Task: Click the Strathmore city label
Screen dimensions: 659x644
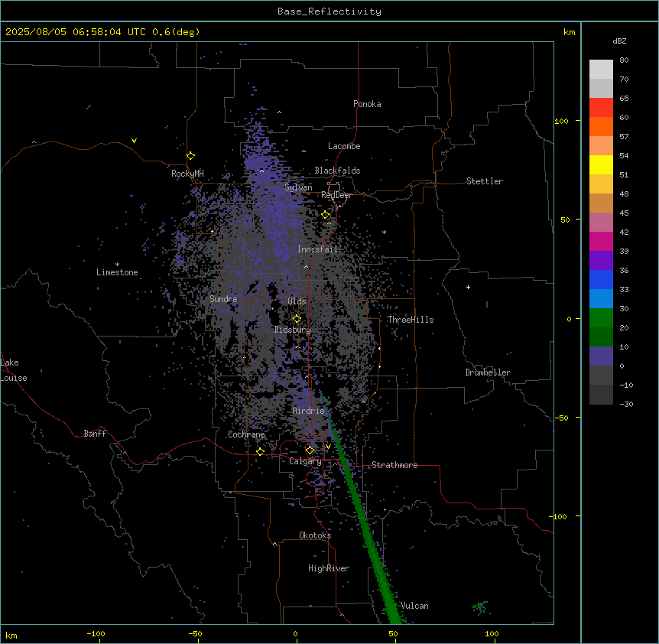Action: [394, 465]
